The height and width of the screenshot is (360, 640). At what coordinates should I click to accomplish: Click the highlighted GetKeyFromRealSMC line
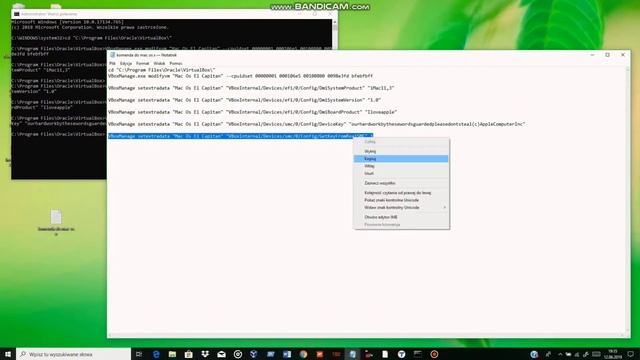tap(240, 136)
